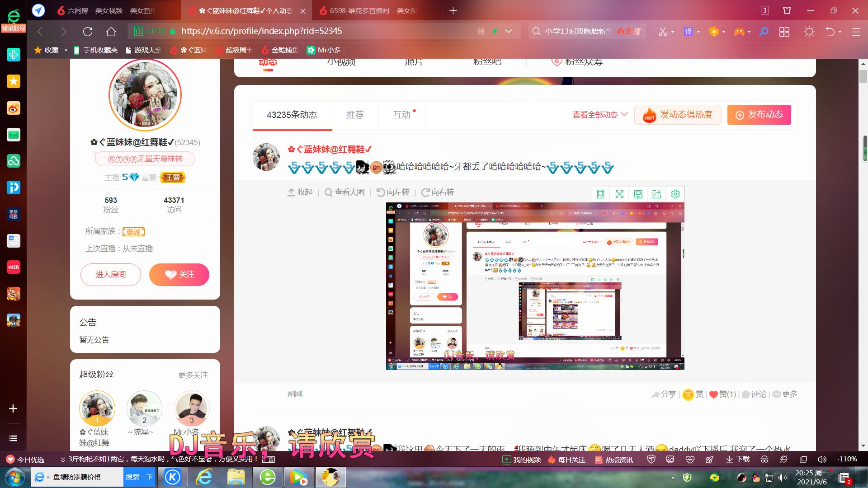Show hidden system tray icons arrow
Viewport: 868px width, 488px height.
tap(673, 478)
